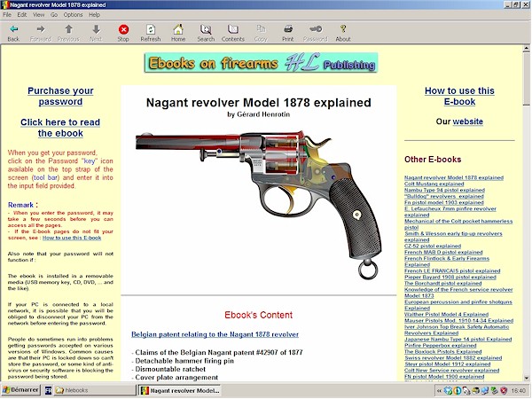The height and width of the screenshot is (399, 532).
Task: Open 'Nambu Type 94 pistol explained' link
Action: pos(444,190)
